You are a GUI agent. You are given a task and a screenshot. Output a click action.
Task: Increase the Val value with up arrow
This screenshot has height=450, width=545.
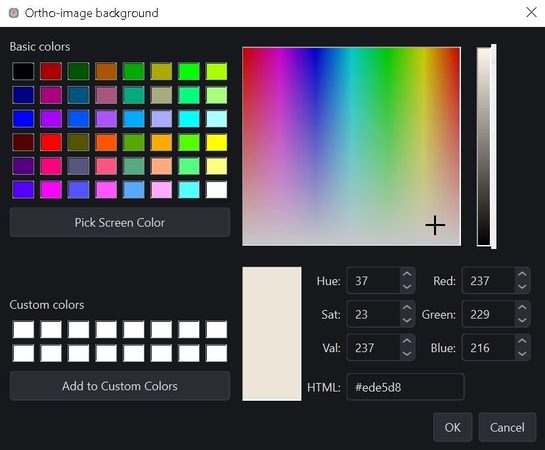tap(407, 341)
